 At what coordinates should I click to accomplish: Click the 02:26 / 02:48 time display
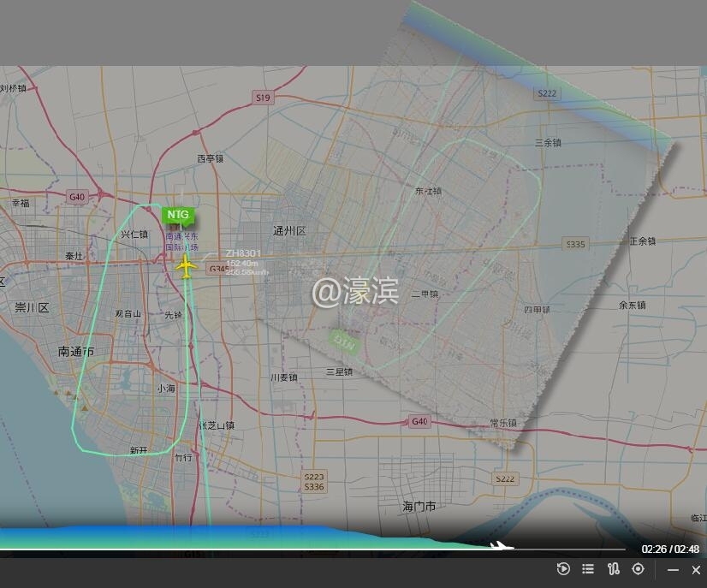(669, 549)
